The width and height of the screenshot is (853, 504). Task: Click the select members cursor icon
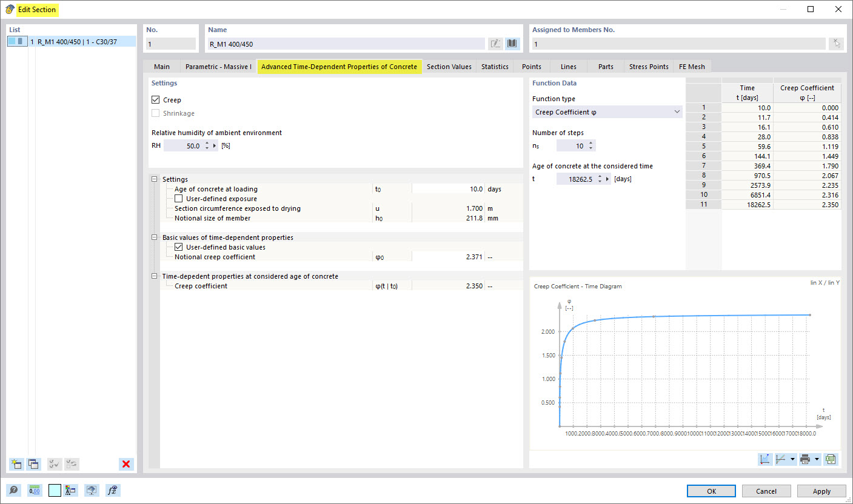tap(836, 44)
